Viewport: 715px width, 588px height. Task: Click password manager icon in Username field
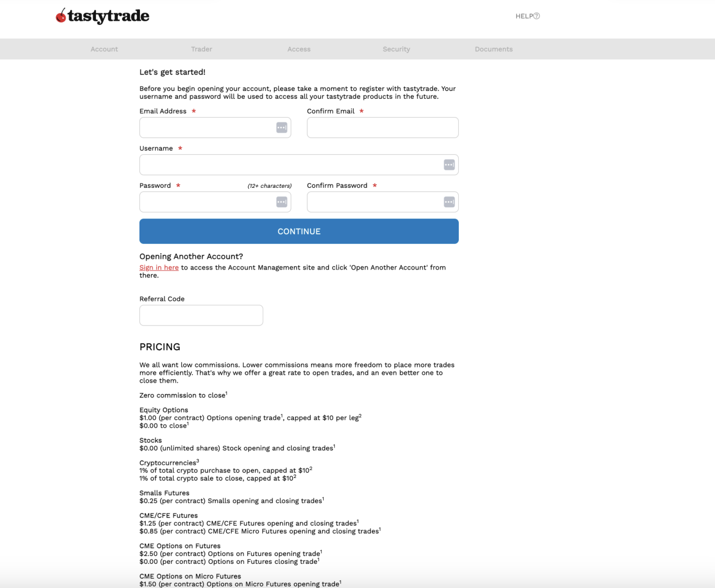coord(449,165)
